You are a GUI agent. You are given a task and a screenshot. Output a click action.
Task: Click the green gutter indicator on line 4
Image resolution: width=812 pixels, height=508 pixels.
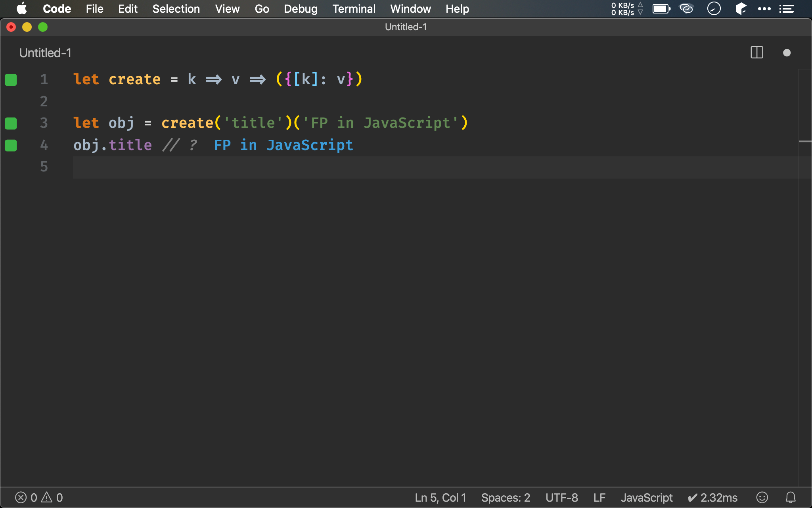coord(11,146)
